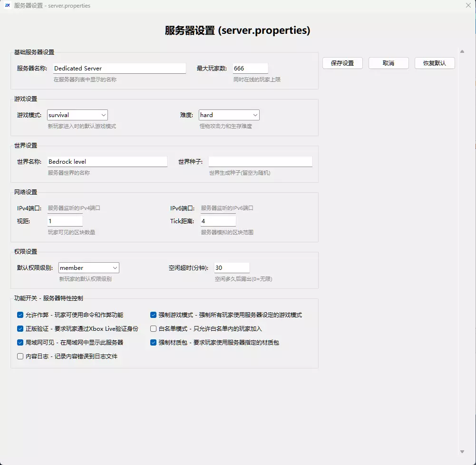Click the 服务器名称 input field

coord(120,69)
